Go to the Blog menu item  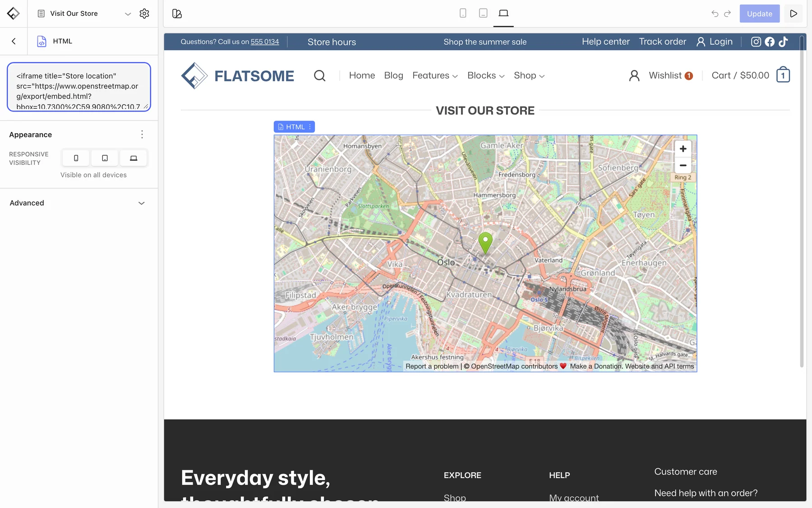[393, 75]
